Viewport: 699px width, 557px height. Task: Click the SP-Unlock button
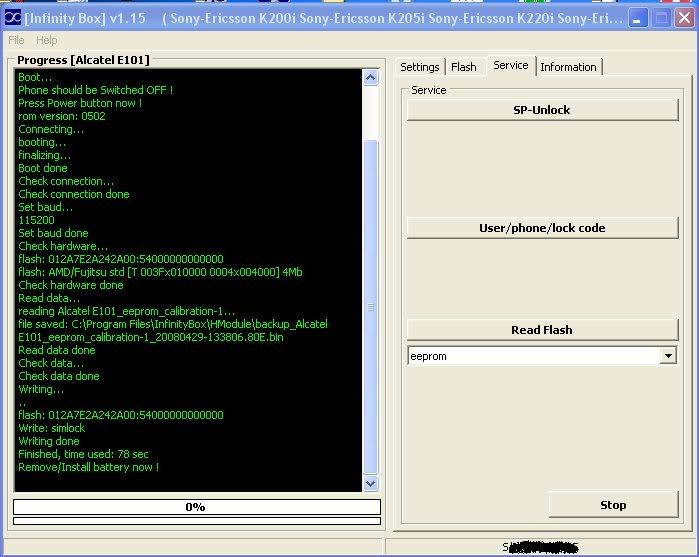(542, 110)
